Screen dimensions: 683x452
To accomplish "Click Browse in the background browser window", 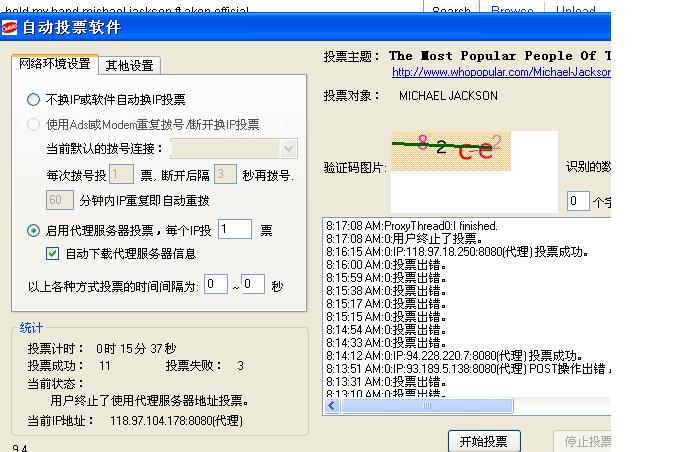I will tap(512, 9).
